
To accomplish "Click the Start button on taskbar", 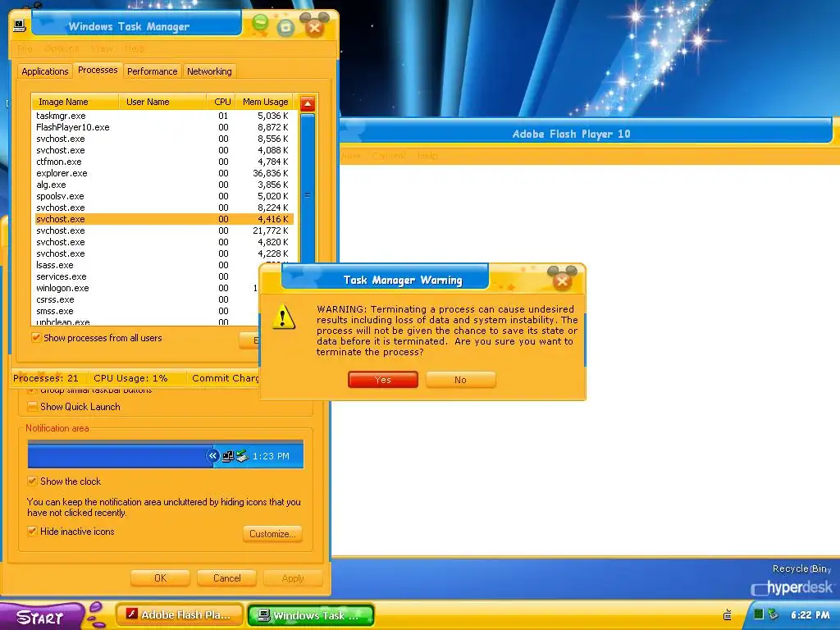I will click(40, 617).
